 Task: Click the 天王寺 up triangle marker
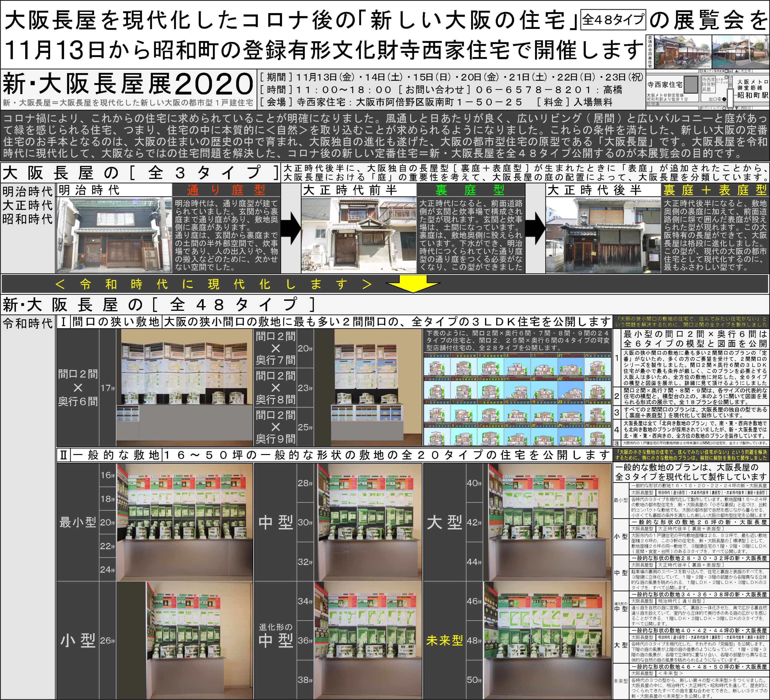click(x=736, y=71)
